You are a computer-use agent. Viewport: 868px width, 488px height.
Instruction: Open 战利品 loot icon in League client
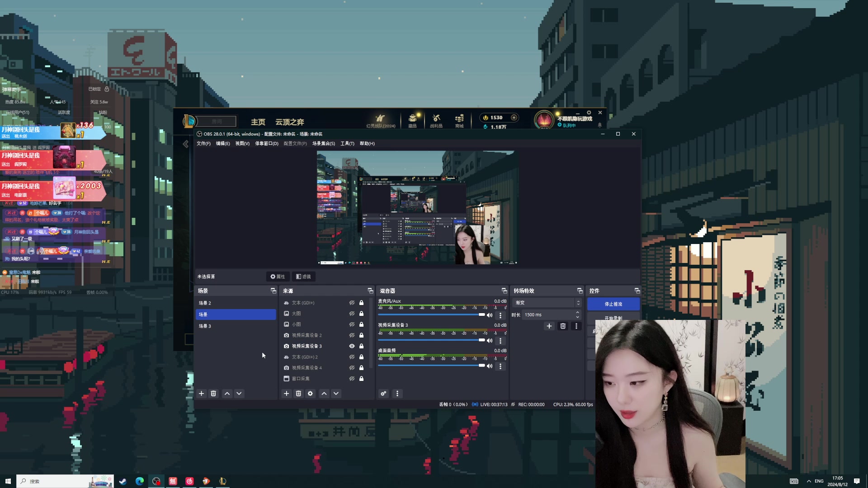(x=436, y=120)
